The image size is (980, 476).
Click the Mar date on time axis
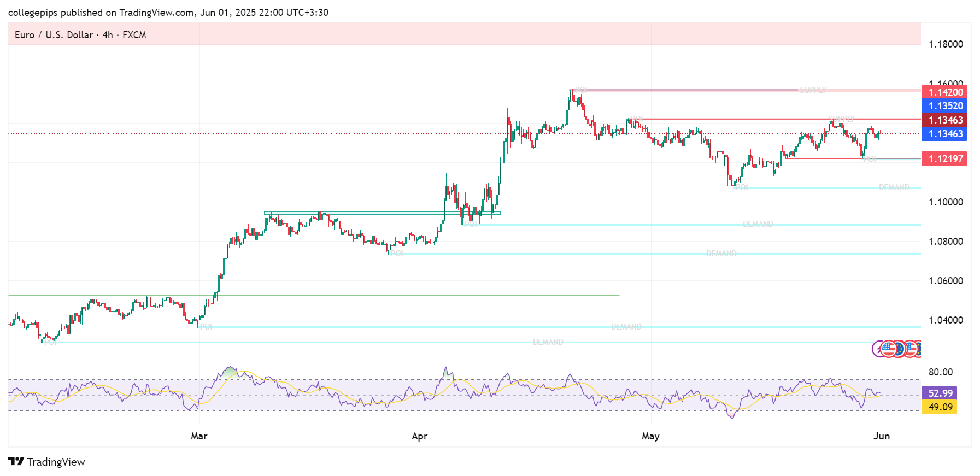199,436
